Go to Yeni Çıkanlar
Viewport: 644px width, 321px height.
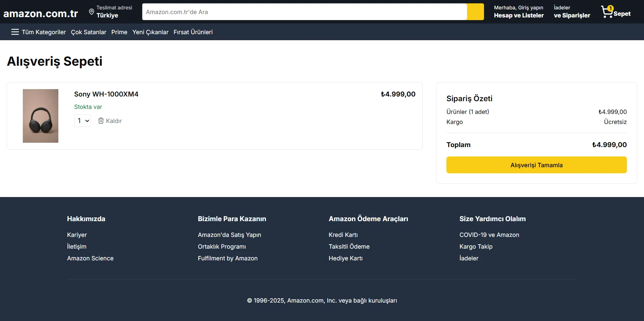click(x=150, y=32)
